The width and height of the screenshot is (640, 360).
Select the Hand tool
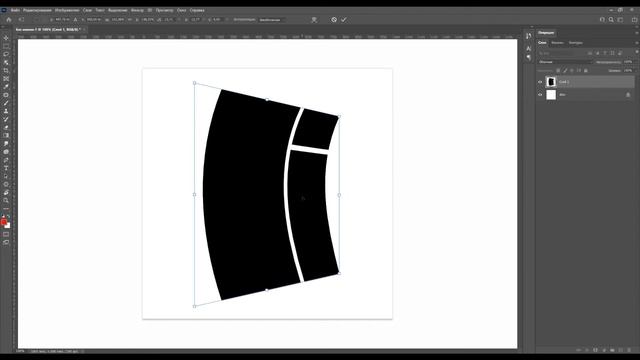tap(6, 193)
